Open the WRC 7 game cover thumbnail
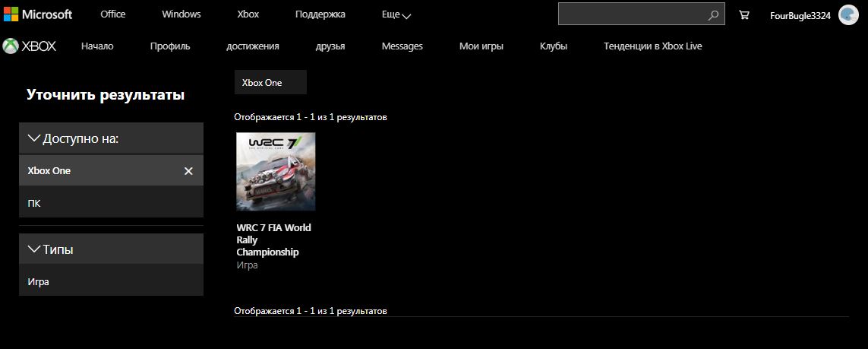The image size is (868, 349). [276, 172]
